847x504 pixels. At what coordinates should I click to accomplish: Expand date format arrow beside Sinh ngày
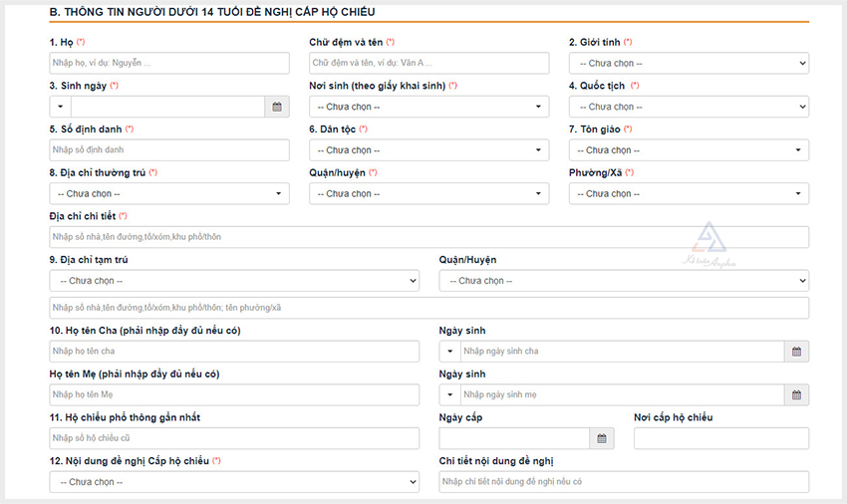[60, 107]
